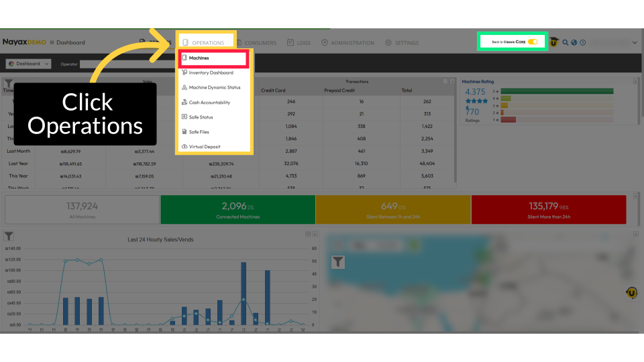Click the Last Year row label
Viewport: 644px width, 362px height.
coord(19,164)
